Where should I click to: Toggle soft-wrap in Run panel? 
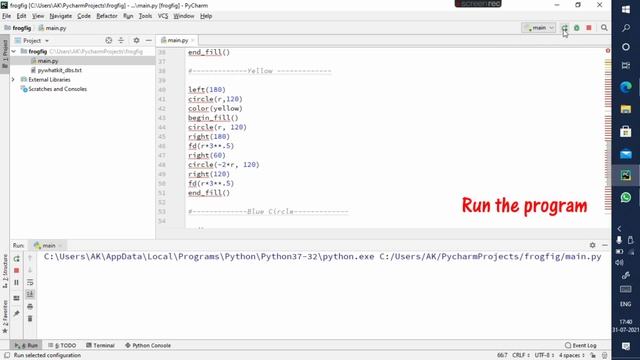coord(30,282)
